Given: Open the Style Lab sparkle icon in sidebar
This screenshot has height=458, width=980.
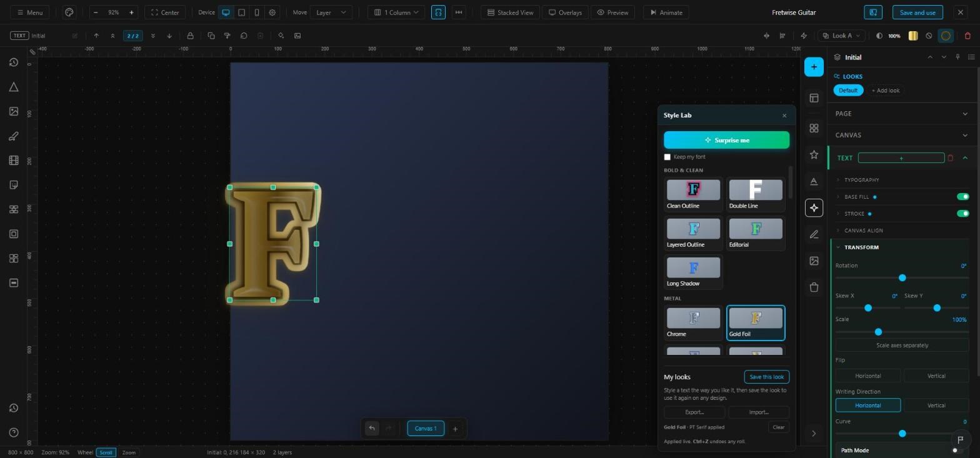Looking at the screenshot, I should click(814, 208).
